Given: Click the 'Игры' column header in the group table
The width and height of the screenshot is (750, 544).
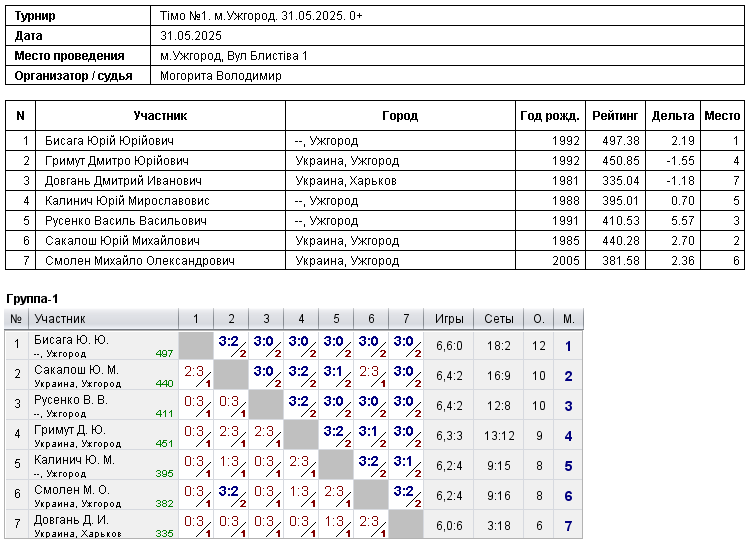Looking at the screenshot, I should [449, 319].
